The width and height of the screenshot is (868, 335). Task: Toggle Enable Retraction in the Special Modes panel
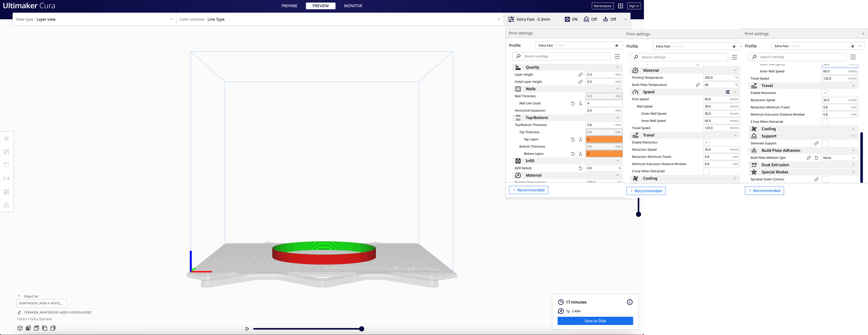(825, 93)
